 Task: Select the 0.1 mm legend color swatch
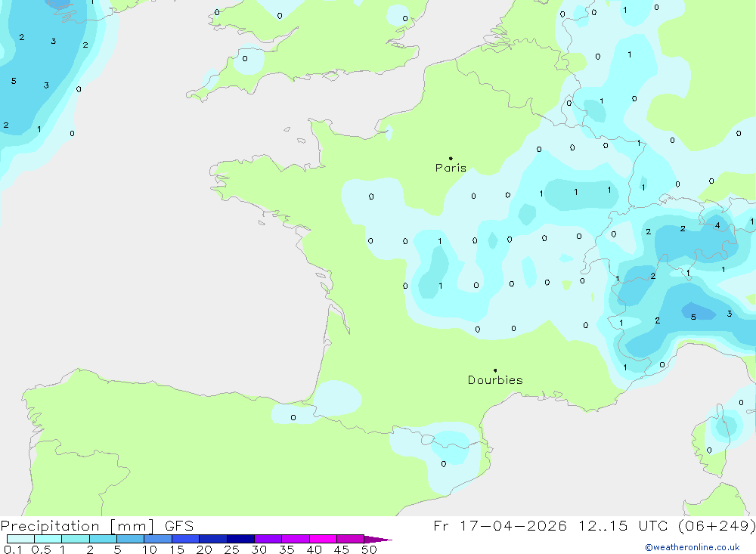click(x=20, y=539)
